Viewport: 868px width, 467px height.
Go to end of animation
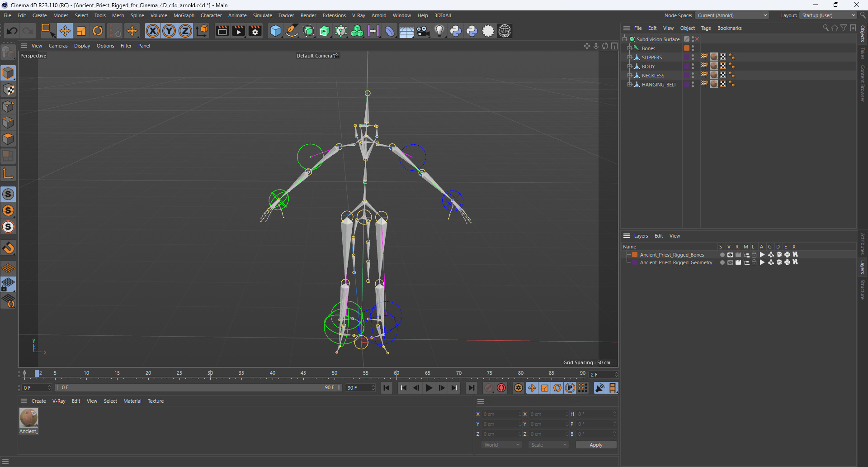(x=471, y=388)
